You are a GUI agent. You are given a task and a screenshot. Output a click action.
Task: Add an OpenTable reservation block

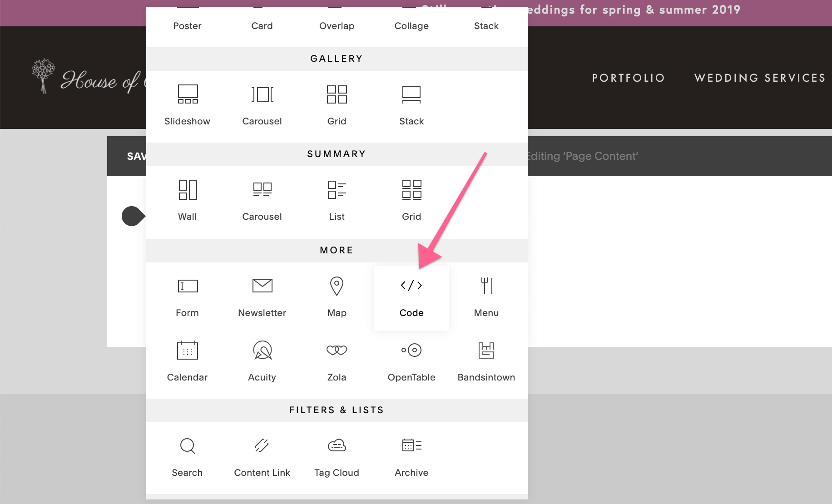[x=411, y=361]
